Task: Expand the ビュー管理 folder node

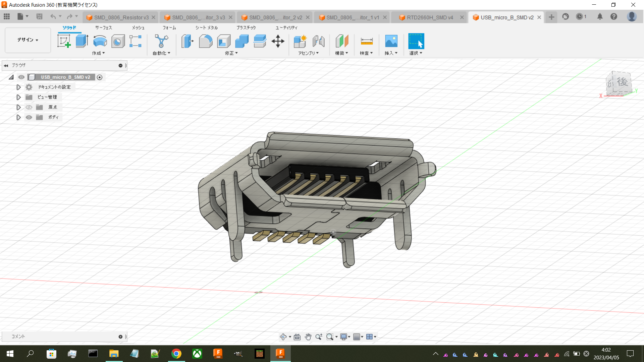Action: (x=18, y=97)
